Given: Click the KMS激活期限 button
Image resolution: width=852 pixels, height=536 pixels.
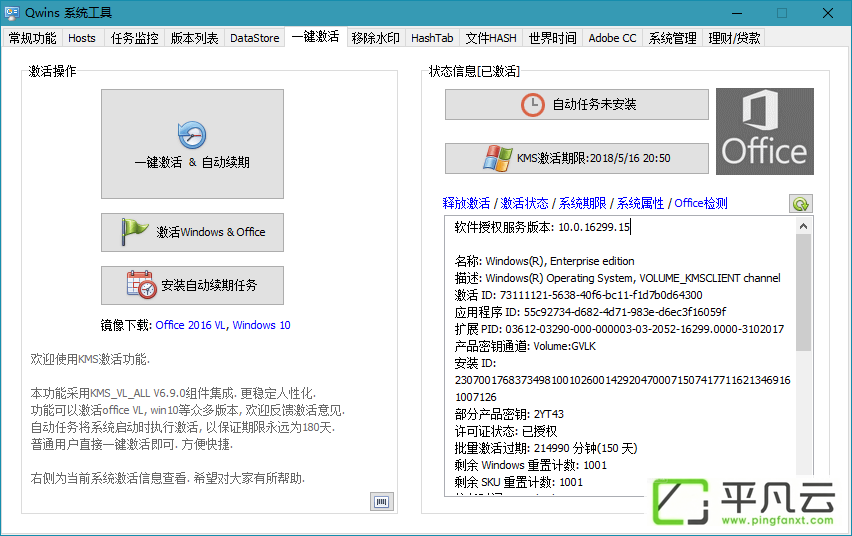Looking at the screenshot, I should (577, 158).
